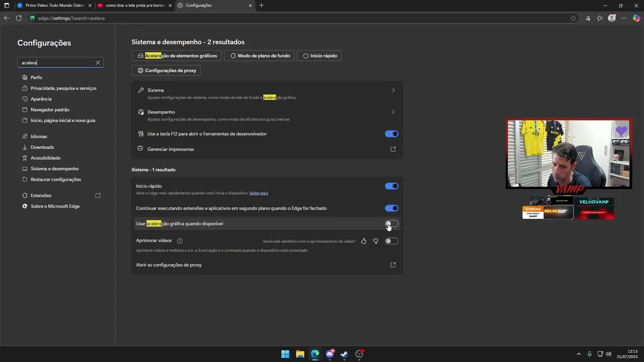Open proxy settings external link icon
The height and width of the screenshot is (362, 644).
393,265
